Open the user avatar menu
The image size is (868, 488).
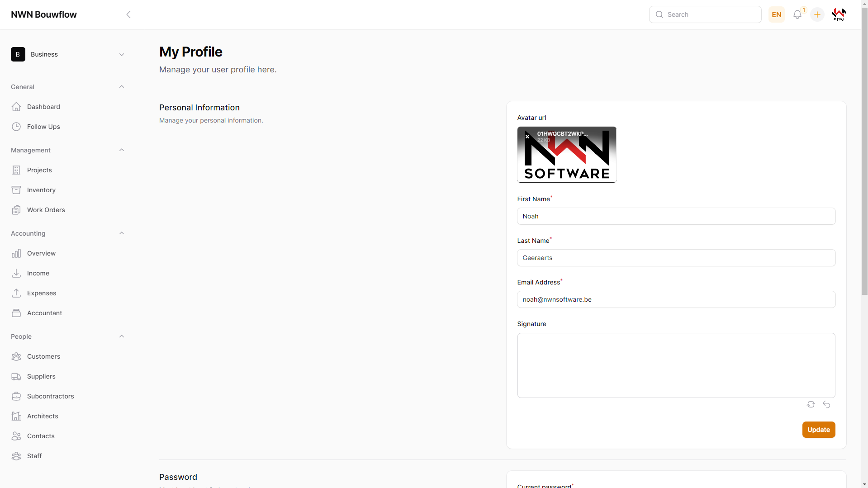pos(839,14)
